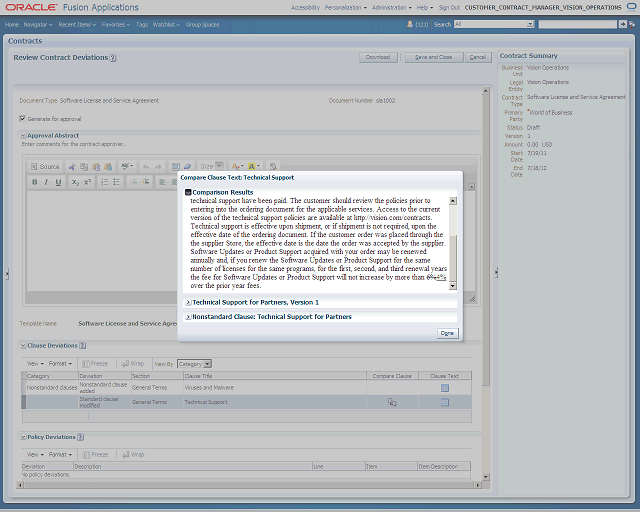Open the spell check dropdown icon

[x=127, y=166]
